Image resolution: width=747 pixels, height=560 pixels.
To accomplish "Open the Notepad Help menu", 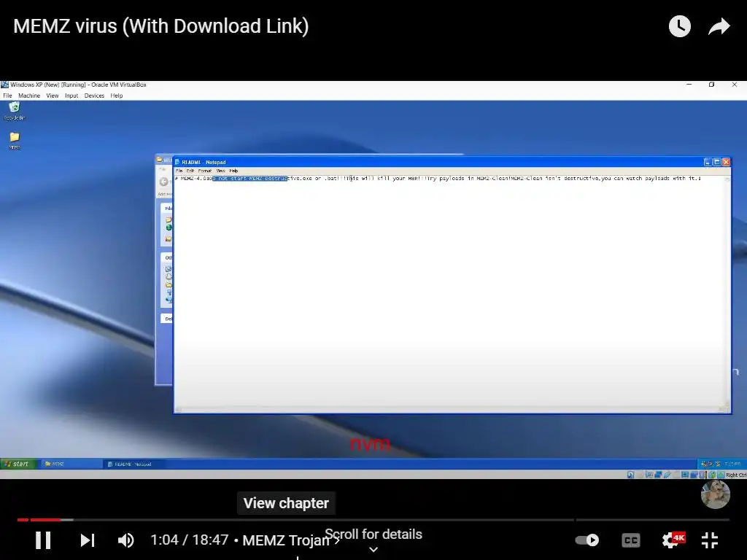I will (x=233, y=171).
